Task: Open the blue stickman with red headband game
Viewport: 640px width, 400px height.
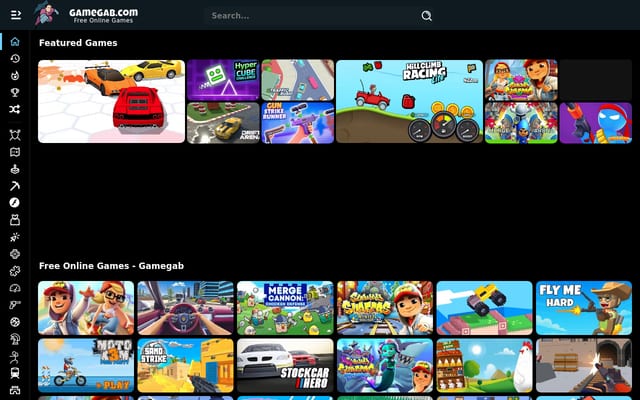Action: 596,123
